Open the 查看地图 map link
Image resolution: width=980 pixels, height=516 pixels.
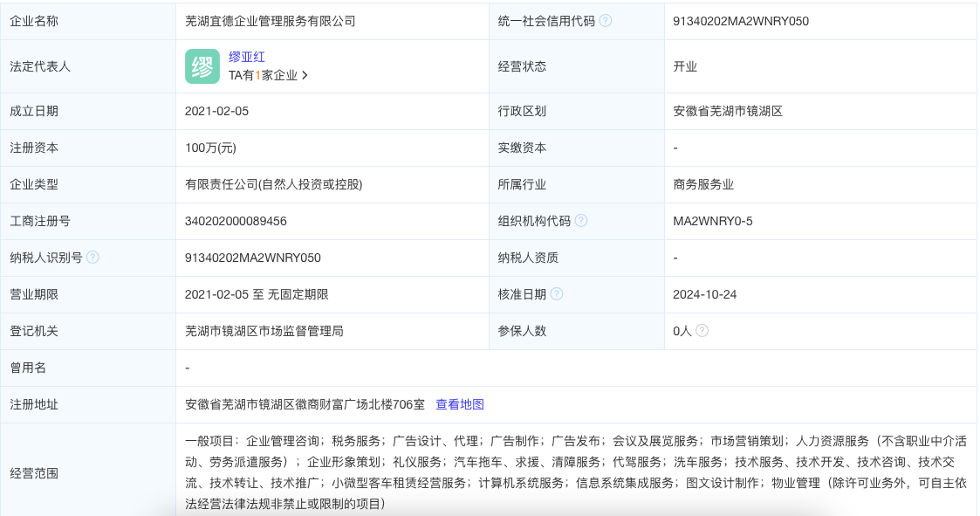pyautogui.click(x=460, y=404)
